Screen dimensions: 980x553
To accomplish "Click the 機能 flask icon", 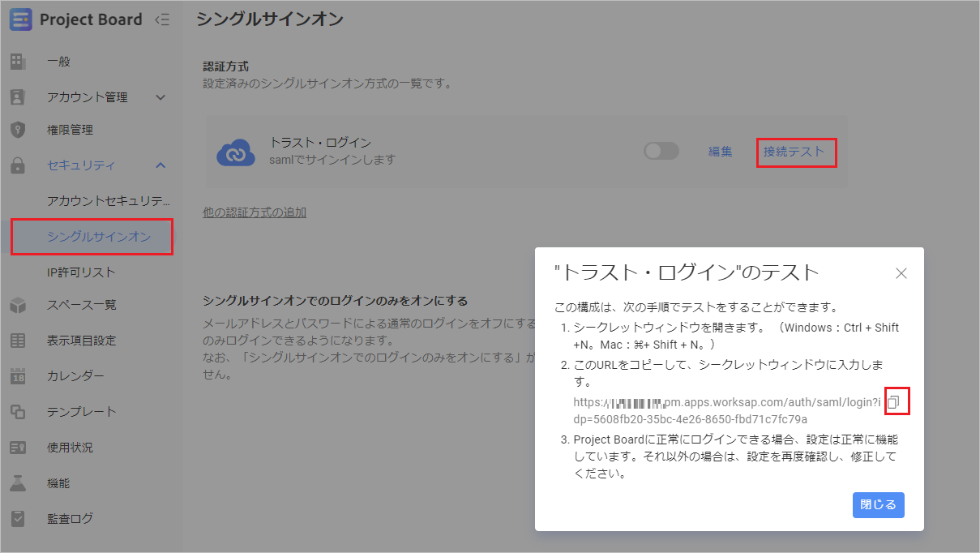I will point(18,483).
